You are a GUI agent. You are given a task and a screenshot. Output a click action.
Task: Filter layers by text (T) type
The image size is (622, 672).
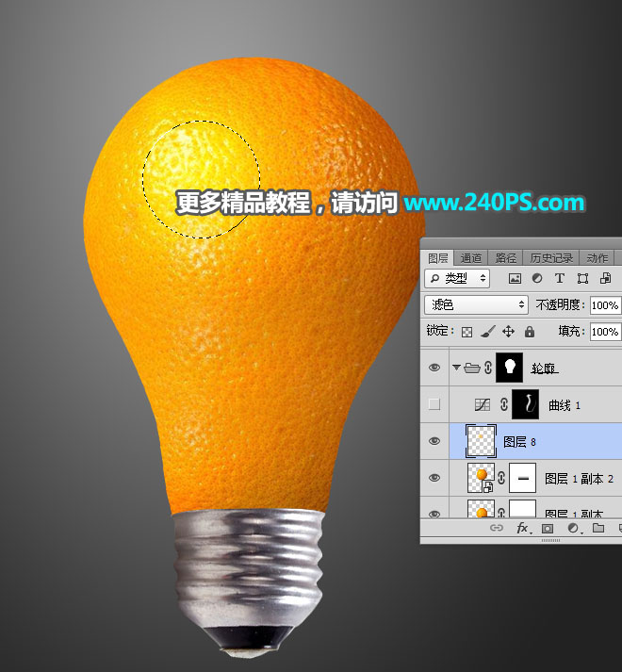click(560, 279)
